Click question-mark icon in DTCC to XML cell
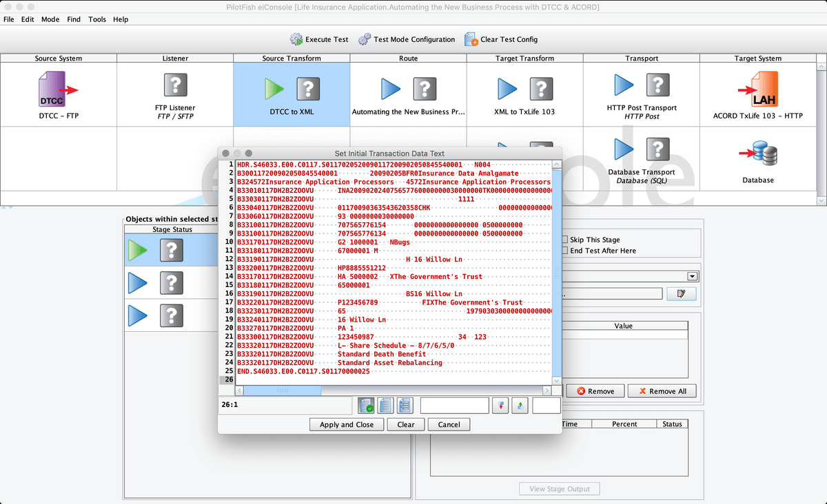Screen dimensions: 827x504 tap(308, 89)
